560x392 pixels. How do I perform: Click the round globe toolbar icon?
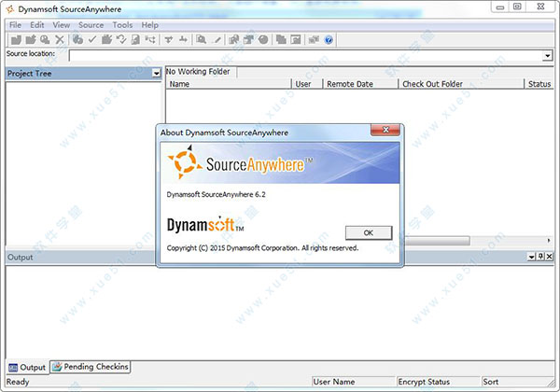click(x=263, y=39)
